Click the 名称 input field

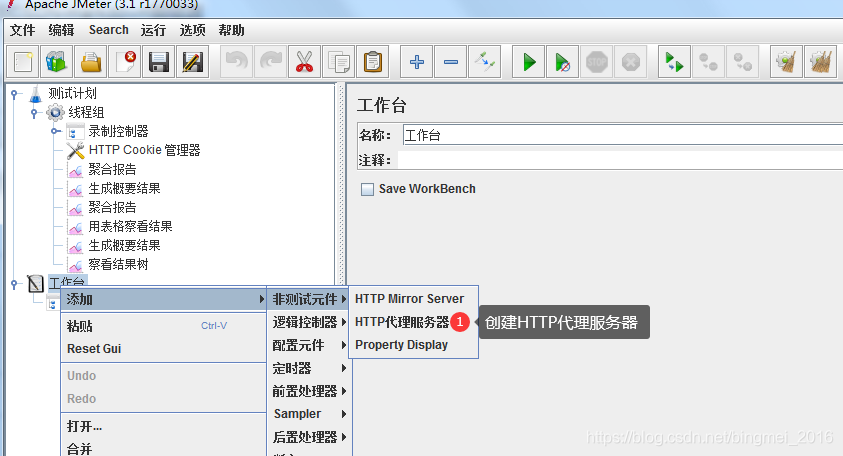(x=623, y=135)
